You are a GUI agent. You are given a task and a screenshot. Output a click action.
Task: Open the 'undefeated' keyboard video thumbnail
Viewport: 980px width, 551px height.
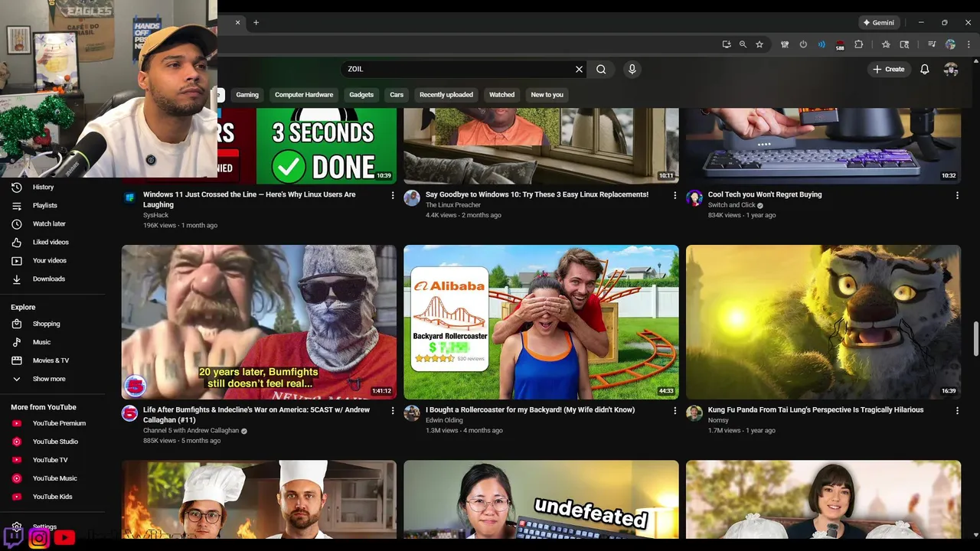tap(541, 499)
